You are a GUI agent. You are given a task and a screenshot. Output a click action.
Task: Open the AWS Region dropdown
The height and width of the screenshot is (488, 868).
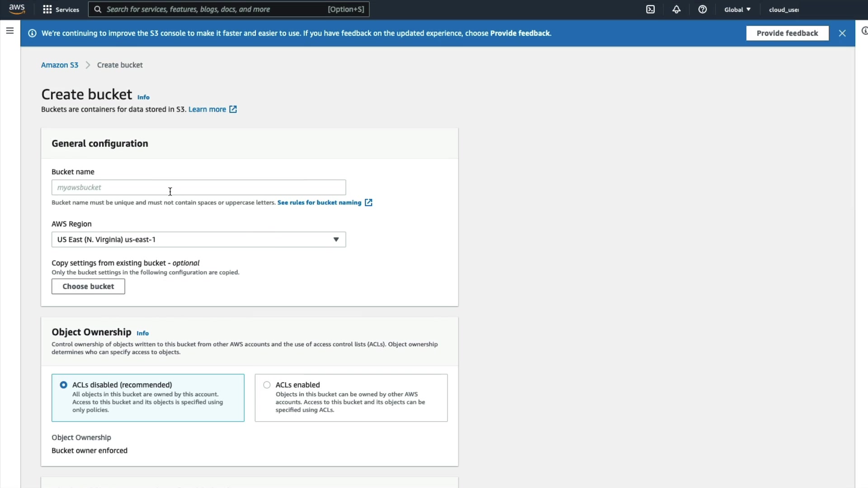click(x=198, y=239)
